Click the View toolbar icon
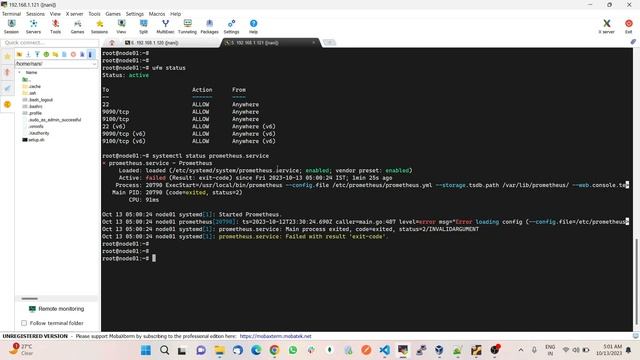The width and height of the screenshot is (640, 360). 121,27
